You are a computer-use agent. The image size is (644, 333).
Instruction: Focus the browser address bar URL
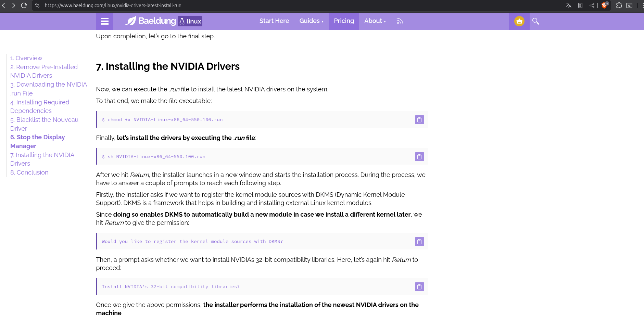(x=113, y=5)
